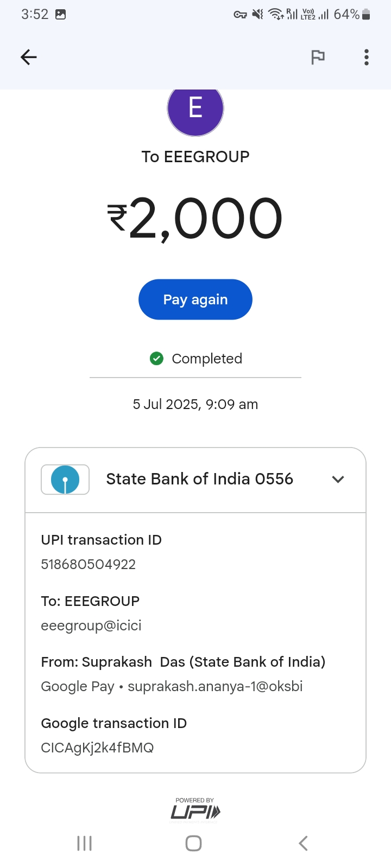Tap the State Bank of India logo
Image resolution: width=391 pixels, height=868 pixels.
pos(65,480)
